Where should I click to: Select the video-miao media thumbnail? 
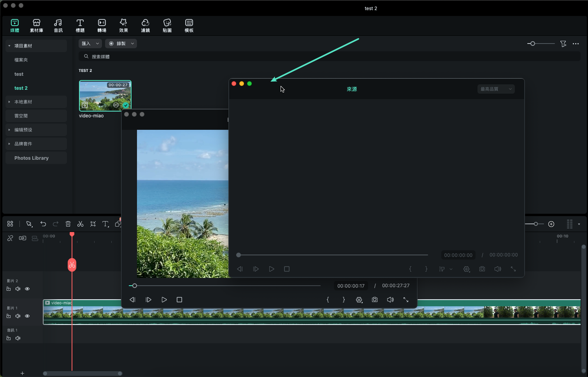[x=105, y=96]
